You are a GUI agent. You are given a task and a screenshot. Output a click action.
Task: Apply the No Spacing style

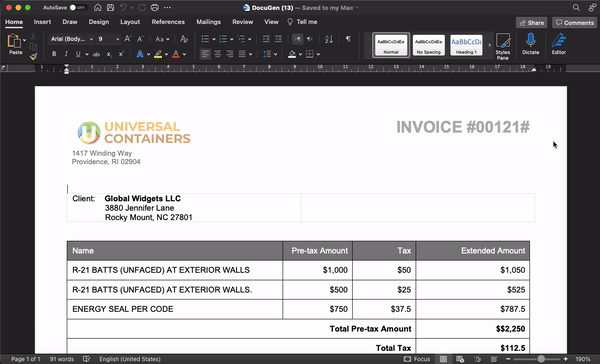[x=429, y=45]
